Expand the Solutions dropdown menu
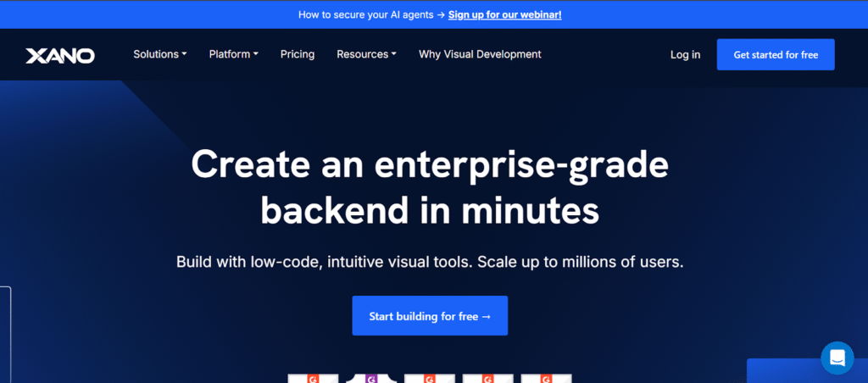The width and height of the screenshot is (868, 383). coord(160,54)
